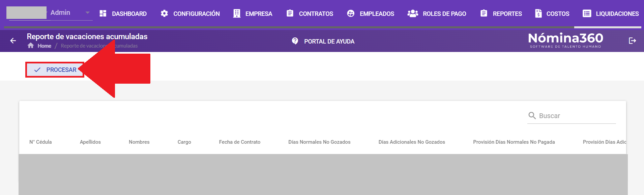The width and height of the screenshot is (644, 195).
Task: Click the PROCESAR button label
Action: pyautogui.click(x=61, y=70)
